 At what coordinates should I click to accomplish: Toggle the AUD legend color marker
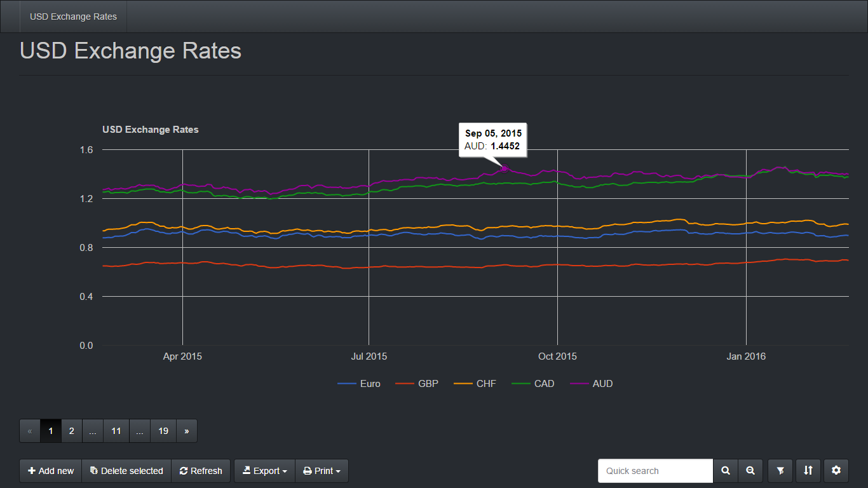coord(579,384)
